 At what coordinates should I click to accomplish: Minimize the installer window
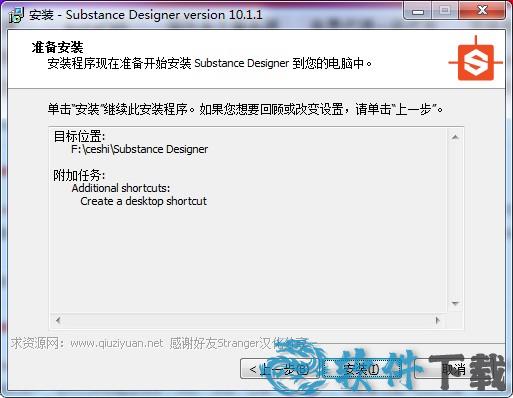418,11
